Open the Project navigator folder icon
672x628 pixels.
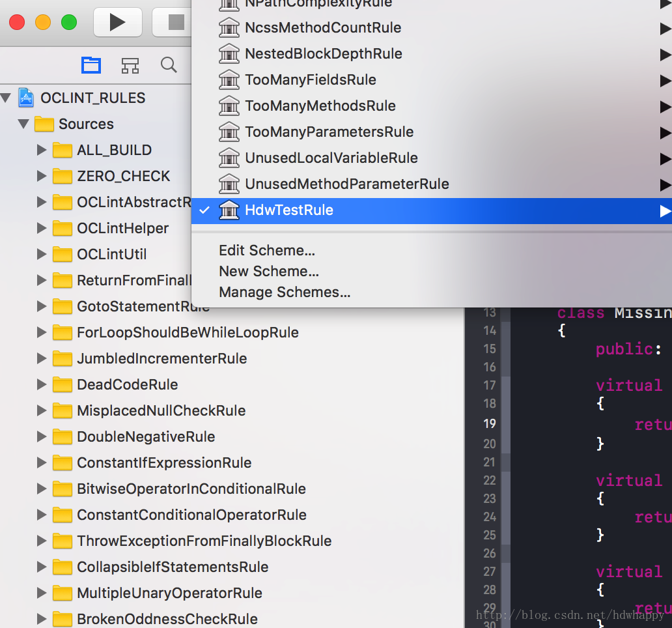click(91, 65)
